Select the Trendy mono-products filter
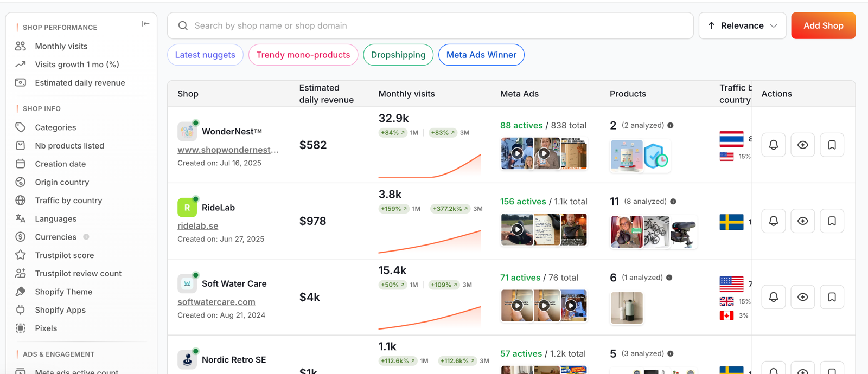 click(303, 55)
